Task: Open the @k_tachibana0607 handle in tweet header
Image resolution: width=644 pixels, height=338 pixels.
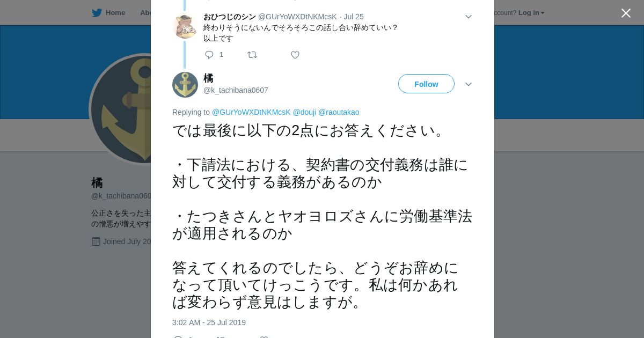Action: click(236, 90)
